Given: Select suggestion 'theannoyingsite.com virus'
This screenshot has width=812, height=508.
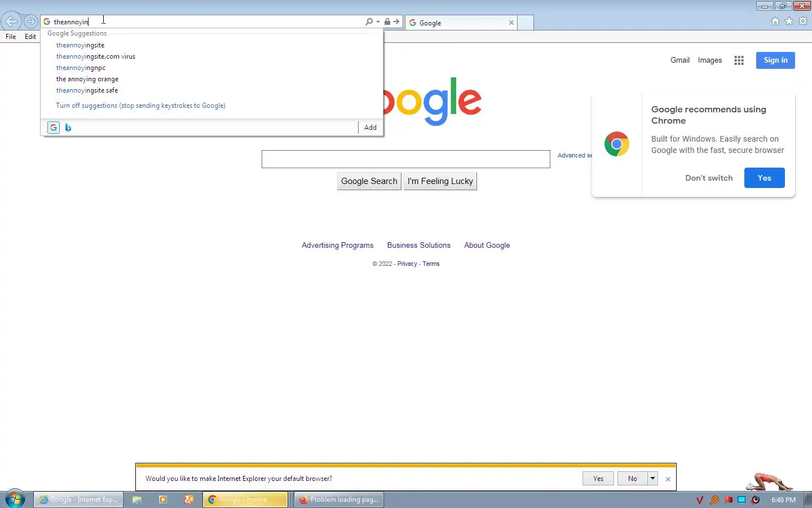Looking at the screenshot, I should point(96,56).
